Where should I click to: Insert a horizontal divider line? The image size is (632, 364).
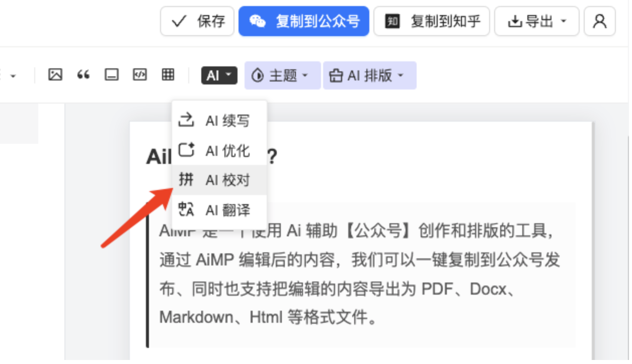pyautogui.click(x=111, y=75)
